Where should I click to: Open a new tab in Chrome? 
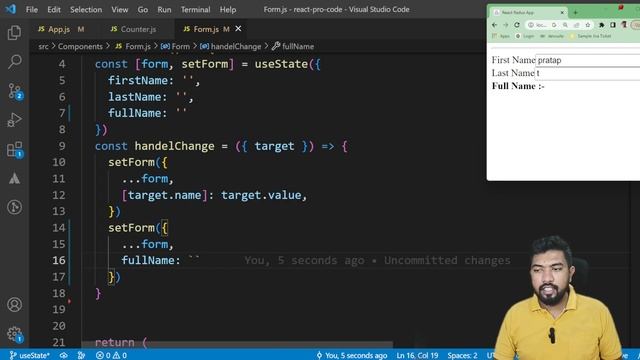[x=575, y=13]
